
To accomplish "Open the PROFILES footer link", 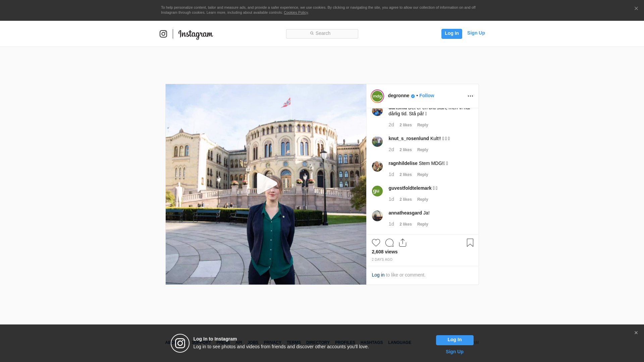I will pyautogui.click(x=345, y=343).
